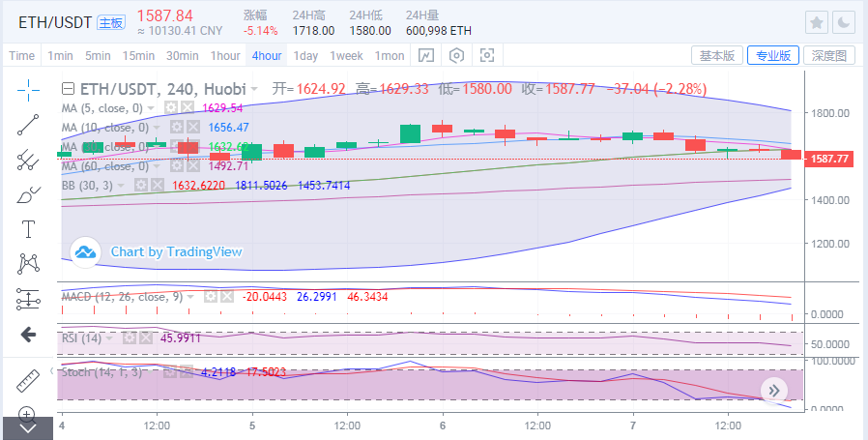Click the -5.14% change value
This screenshot has height=440, width=868.
tap(260, 31)
